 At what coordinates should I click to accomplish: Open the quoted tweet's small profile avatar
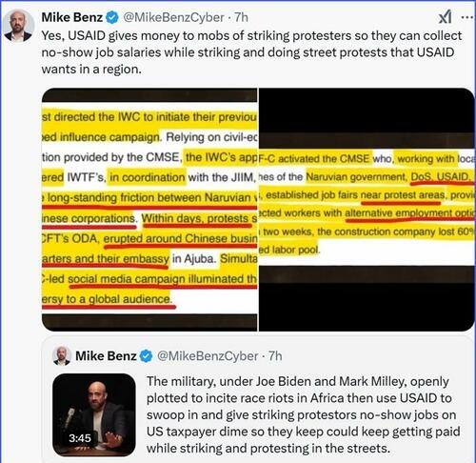pos(62,355)
